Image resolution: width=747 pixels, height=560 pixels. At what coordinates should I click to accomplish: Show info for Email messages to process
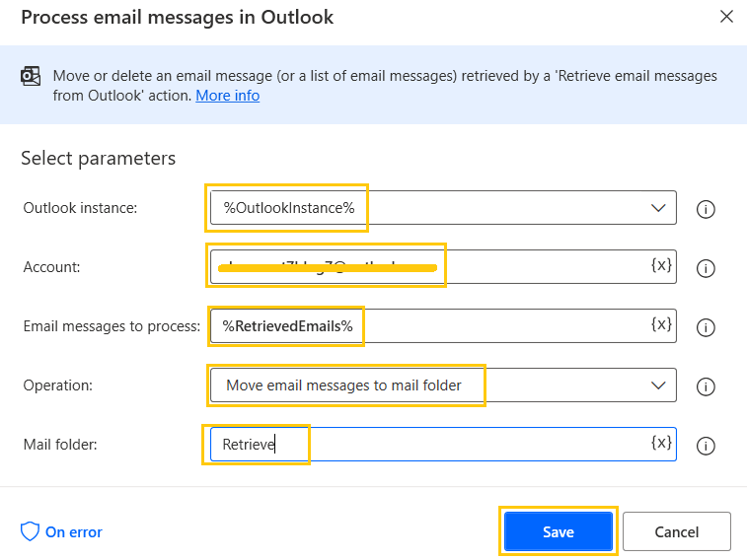click(x=706, y=327)
